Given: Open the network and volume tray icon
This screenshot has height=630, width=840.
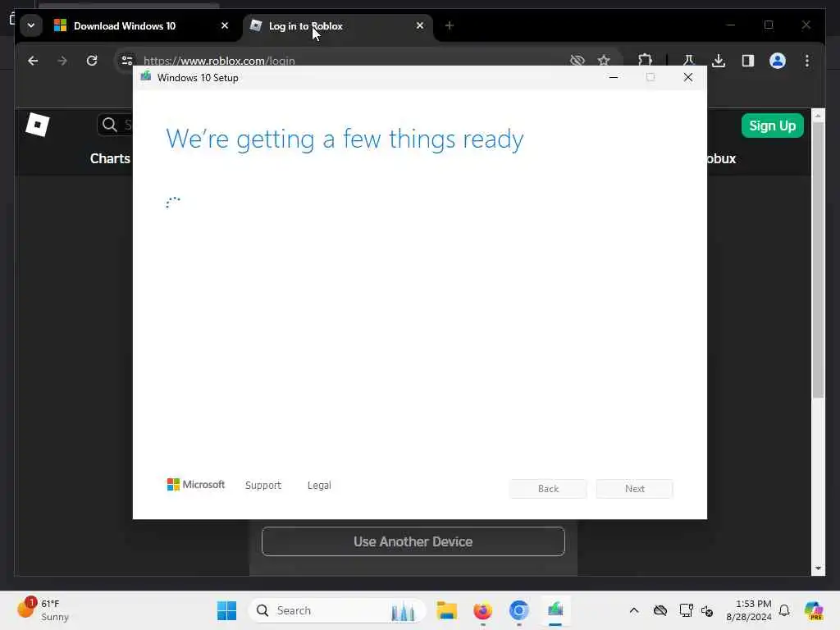Looking at the screenshot, I should click(x=707, y=610).
